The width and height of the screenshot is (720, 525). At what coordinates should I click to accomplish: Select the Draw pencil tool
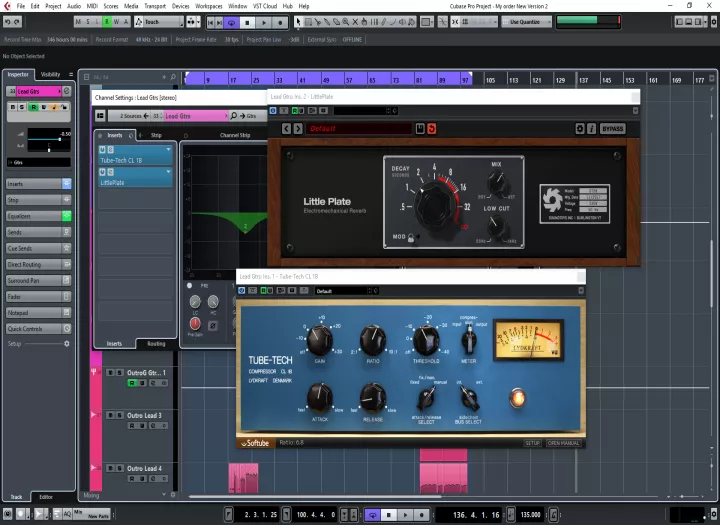tap(383, 22)
